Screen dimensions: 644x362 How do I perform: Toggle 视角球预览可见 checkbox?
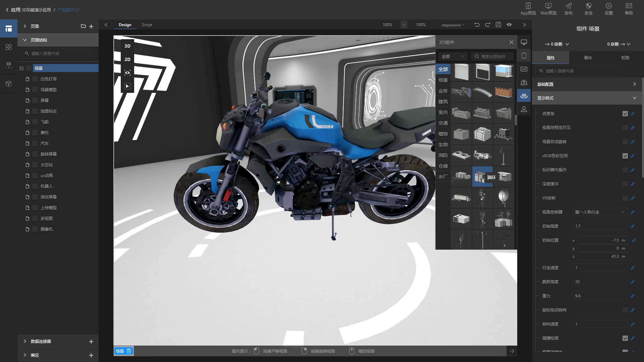(x=625, y=128)
